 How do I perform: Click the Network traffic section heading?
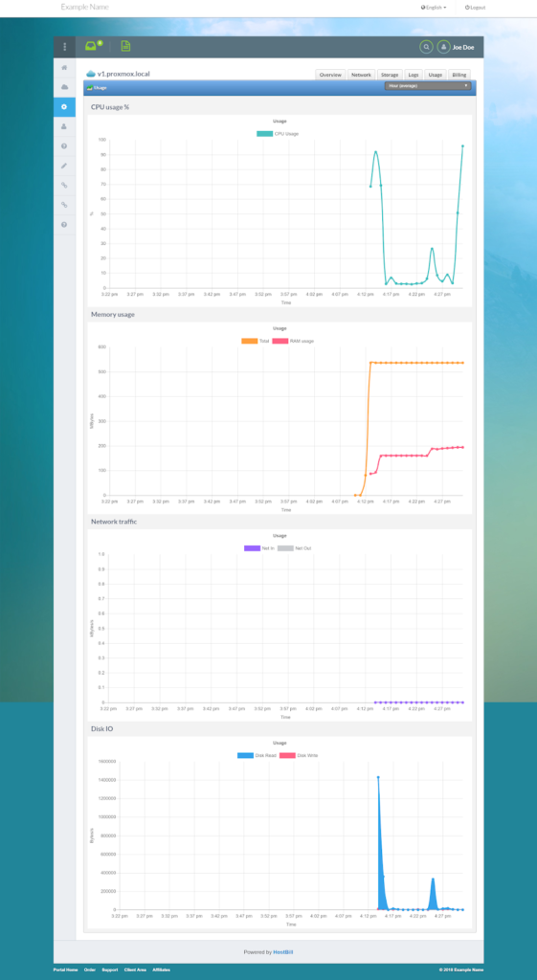[x=114, y=522]
